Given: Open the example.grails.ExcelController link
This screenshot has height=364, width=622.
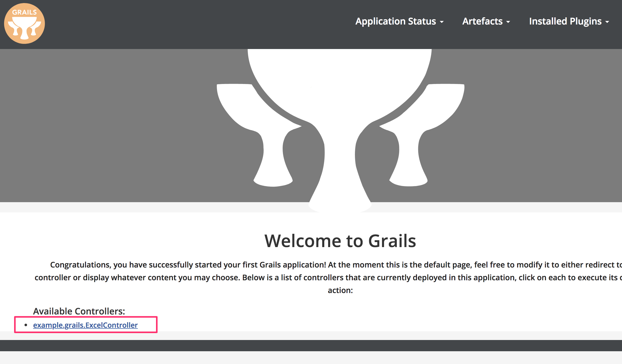Looking at the screenshot, I should click(x=85, y=325).
